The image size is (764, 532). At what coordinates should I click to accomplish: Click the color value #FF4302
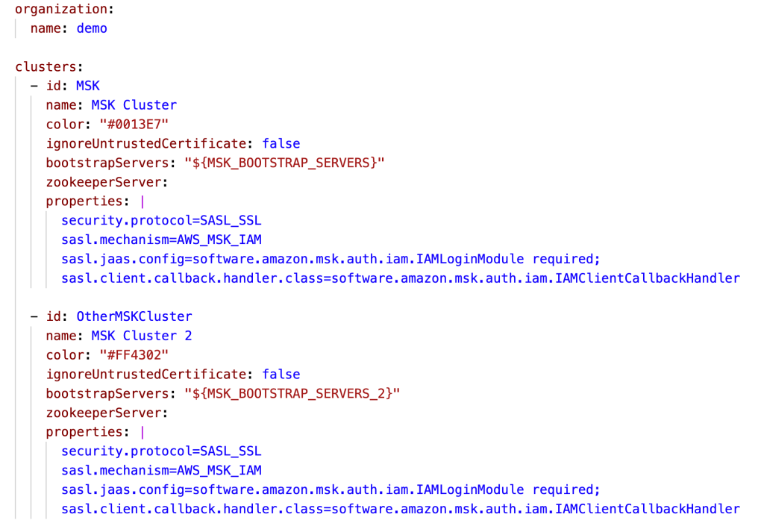click(x=134, y=355)
